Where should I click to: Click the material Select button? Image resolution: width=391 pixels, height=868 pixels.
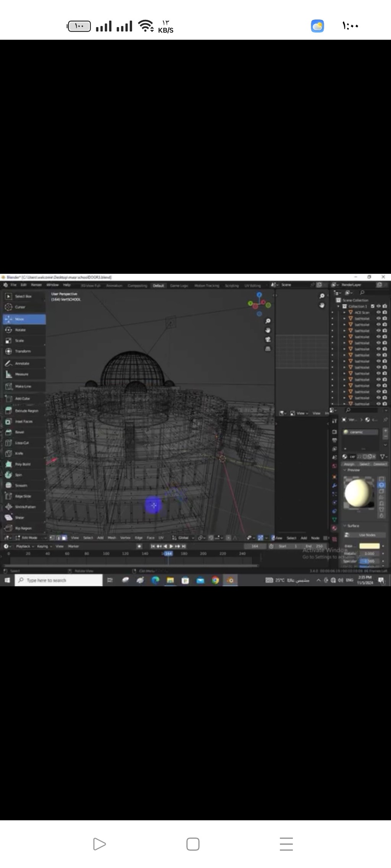click(x=365, y=464)
